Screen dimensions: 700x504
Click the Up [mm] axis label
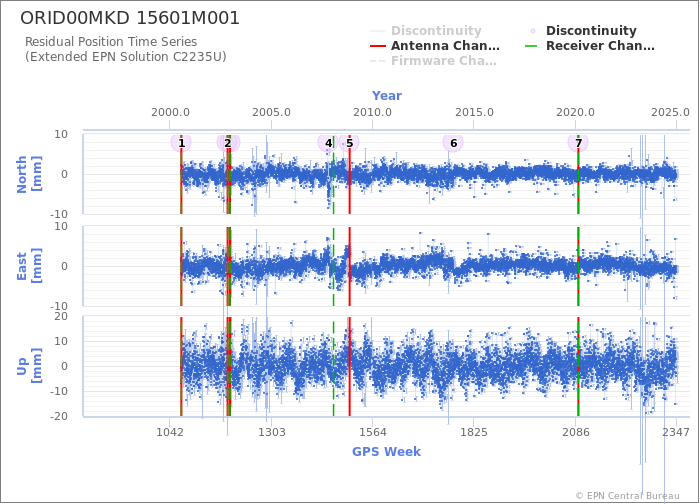(x=29, y=366)
